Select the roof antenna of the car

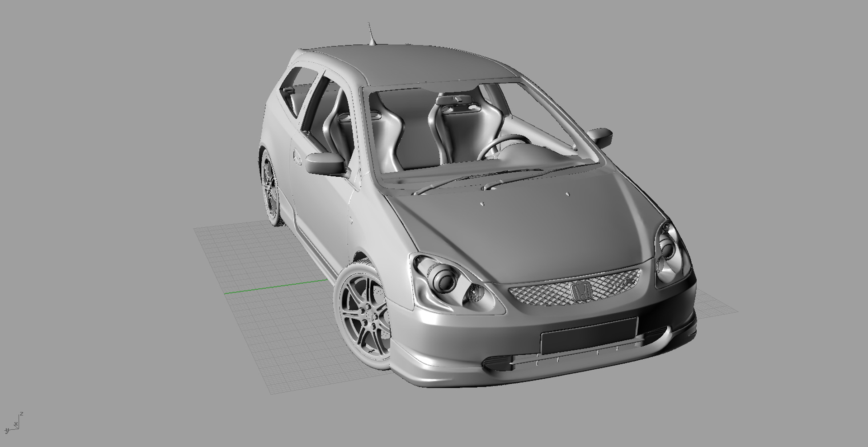(x=371, y=34)
